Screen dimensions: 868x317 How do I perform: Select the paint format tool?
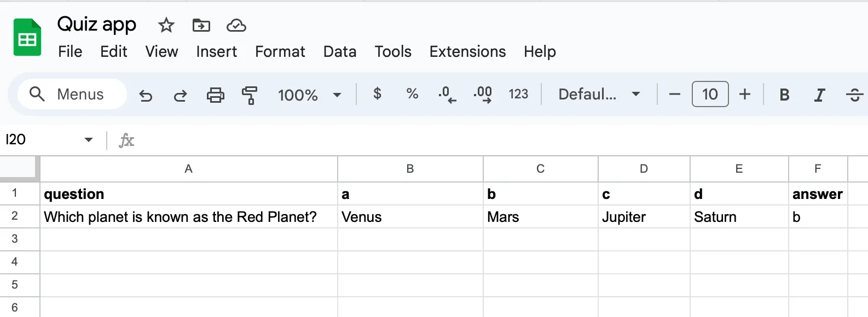[250, 95]
